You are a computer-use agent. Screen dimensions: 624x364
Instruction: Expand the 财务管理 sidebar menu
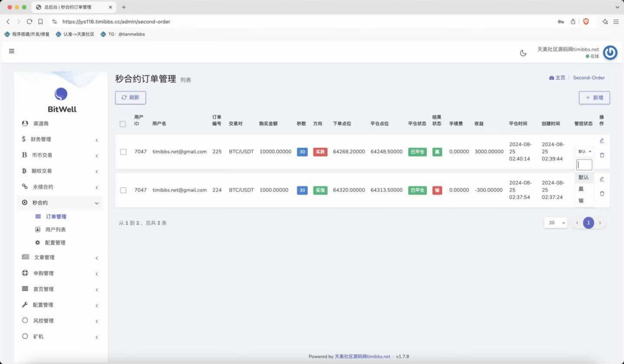point(60,140)
